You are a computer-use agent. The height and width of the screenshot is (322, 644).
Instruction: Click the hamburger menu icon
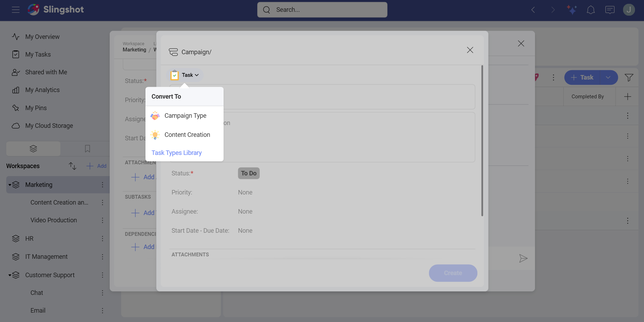click(16, 10)
